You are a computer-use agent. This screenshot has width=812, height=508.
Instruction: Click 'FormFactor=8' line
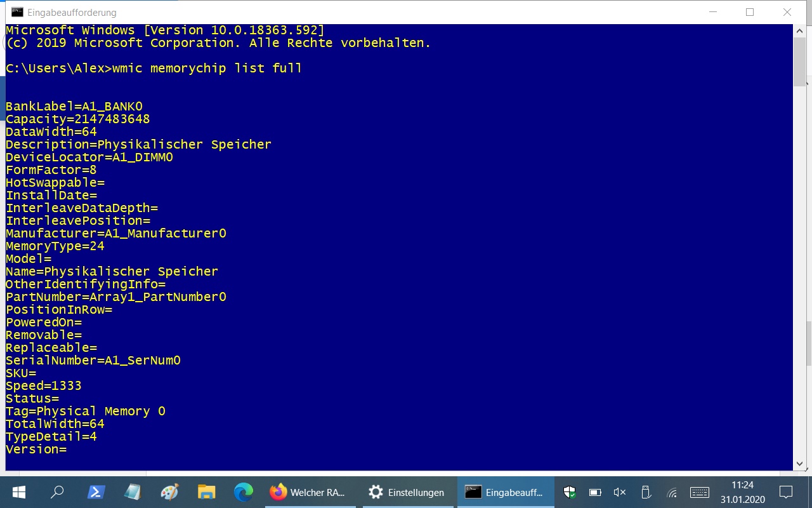pyautogui.click(x=51, y=170)
